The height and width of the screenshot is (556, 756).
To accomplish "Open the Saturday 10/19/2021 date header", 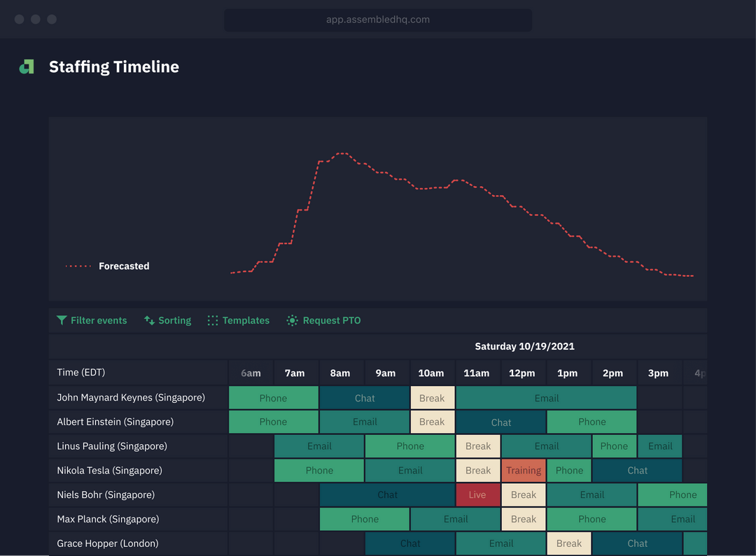I will pos(524,346).
